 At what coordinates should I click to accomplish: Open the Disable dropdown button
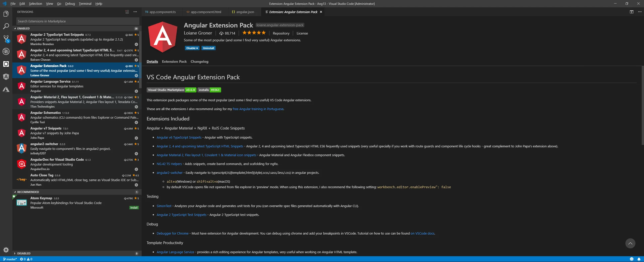(x=192, y=48)
